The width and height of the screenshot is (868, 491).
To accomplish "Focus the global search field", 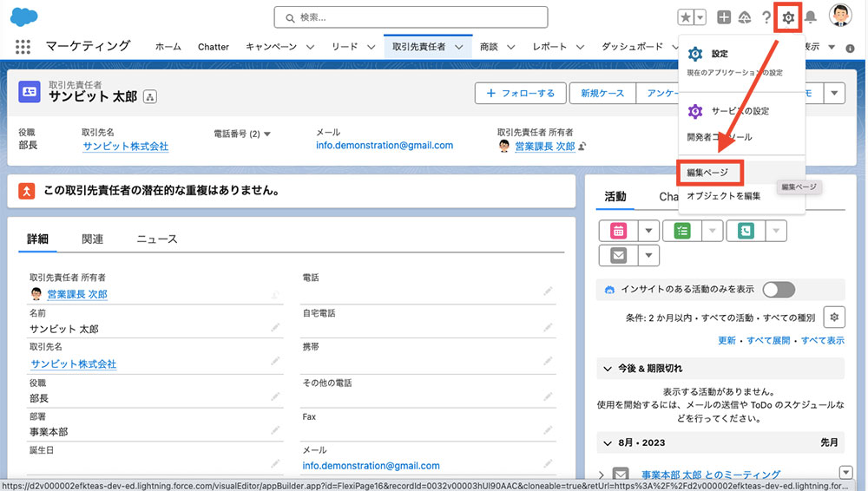I will point(411,17).
